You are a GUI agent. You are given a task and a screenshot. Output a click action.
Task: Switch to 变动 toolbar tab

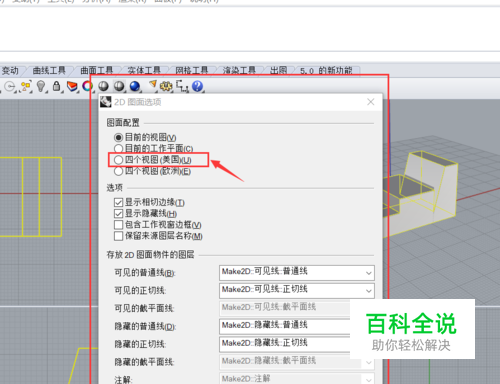pyautogui.click(x=10, y=71)
